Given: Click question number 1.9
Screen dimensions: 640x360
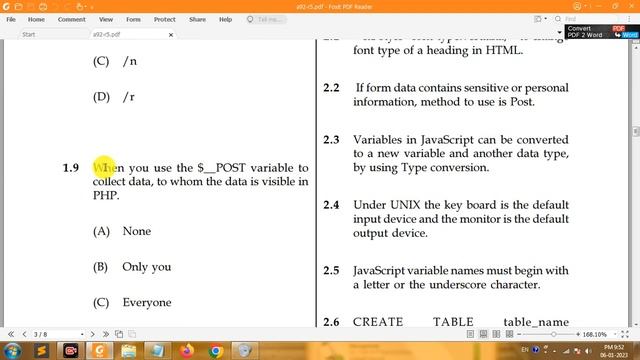Looking at the screenshot, I should click(71, 168).
